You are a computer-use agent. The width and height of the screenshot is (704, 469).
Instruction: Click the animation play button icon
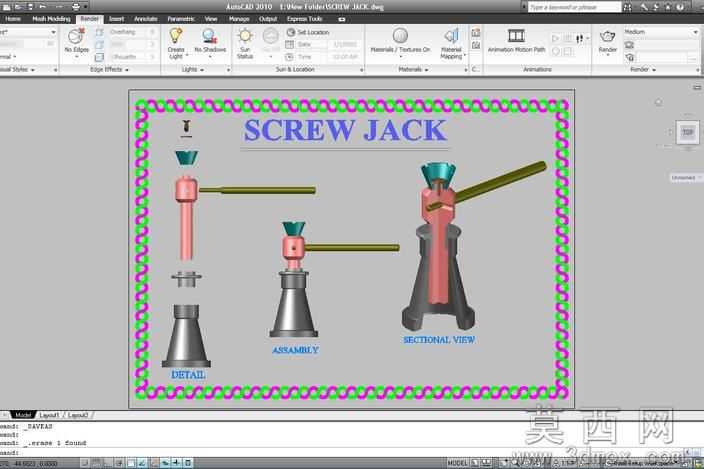555,39
